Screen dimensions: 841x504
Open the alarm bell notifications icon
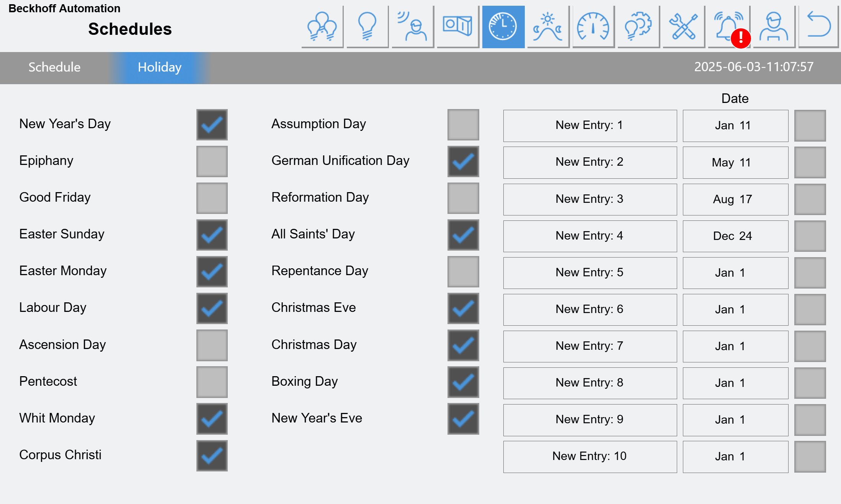click(729, 27)
